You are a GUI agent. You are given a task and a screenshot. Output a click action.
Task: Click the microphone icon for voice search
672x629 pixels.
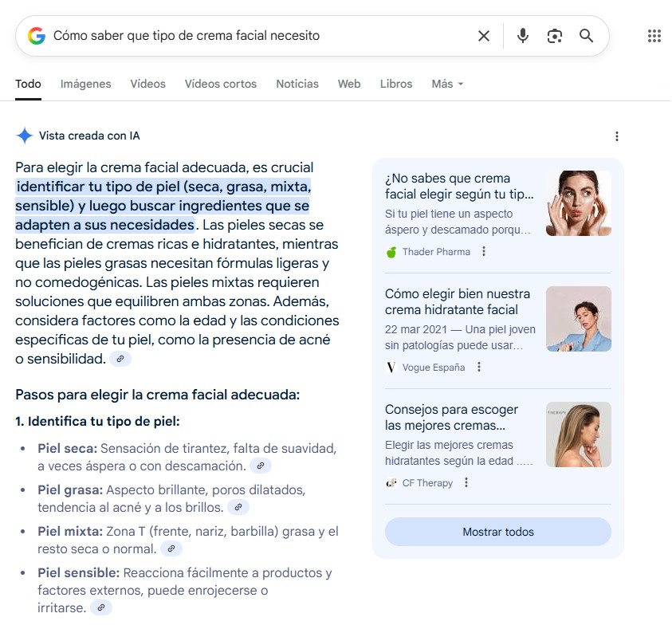pyautogui.click(x=523, y=35)
